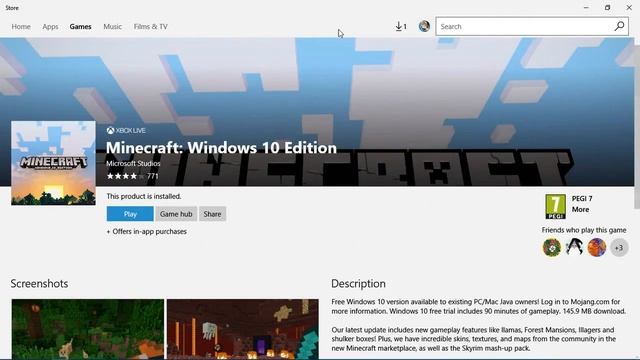Screen dimensions: 640x360
Task: Focus the Search input field
Action: click(532, 27)
